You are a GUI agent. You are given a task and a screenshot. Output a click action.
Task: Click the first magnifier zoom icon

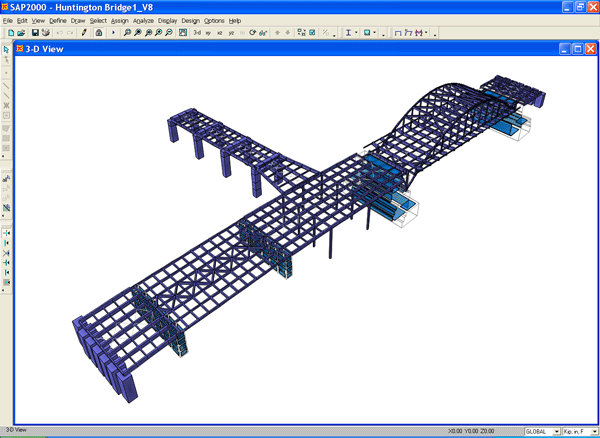pyautogui.click(x=127, y=33)
